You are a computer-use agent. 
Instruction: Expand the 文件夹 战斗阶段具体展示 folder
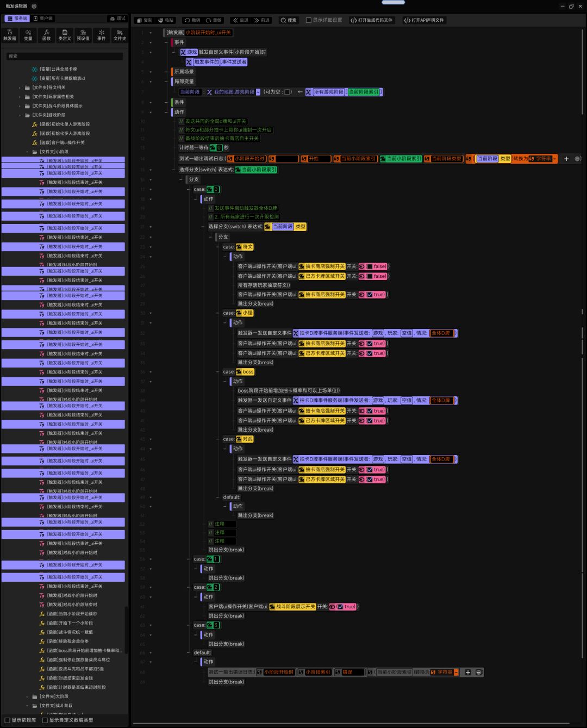(x=20, y=106)
